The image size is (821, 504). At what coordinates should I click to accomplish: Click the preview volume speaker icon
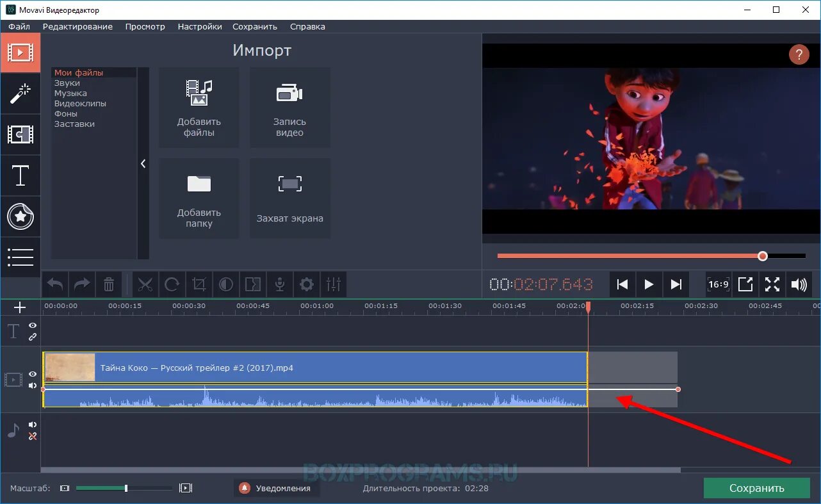coord(799,284)
